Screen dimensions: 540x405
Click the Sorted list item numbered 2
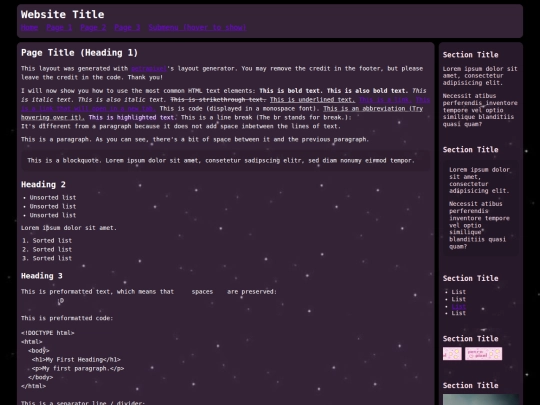point(52,249)
